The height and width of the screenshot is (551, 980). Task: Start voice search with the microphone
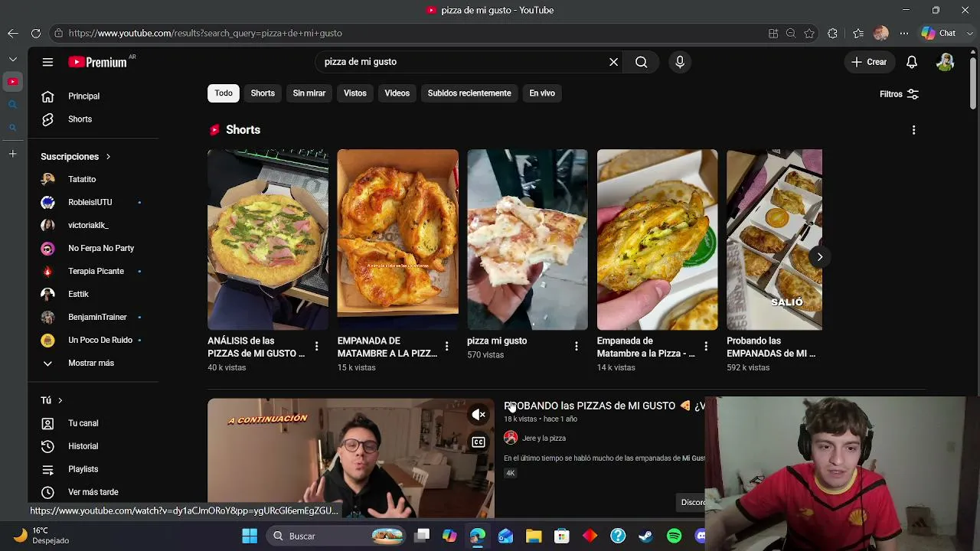point(680,62)
